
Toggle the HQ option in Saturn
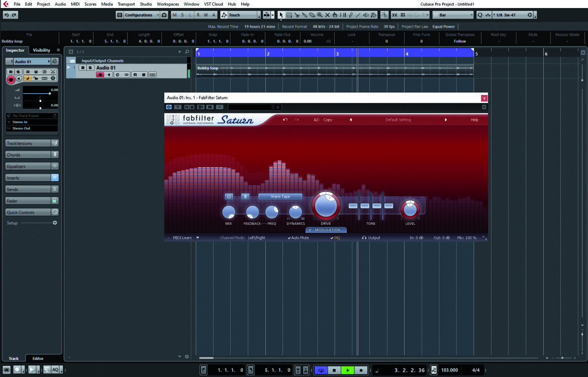point(335,238)
